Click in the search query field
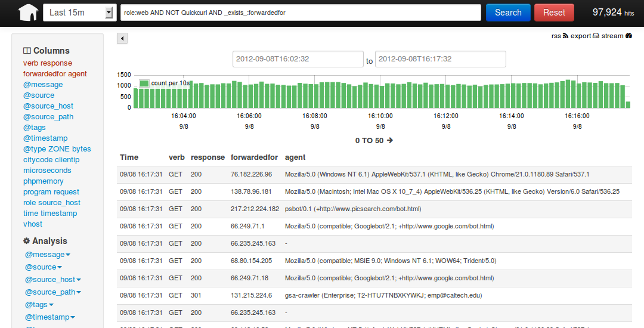 pyautogui.click(x=301, y=13)
